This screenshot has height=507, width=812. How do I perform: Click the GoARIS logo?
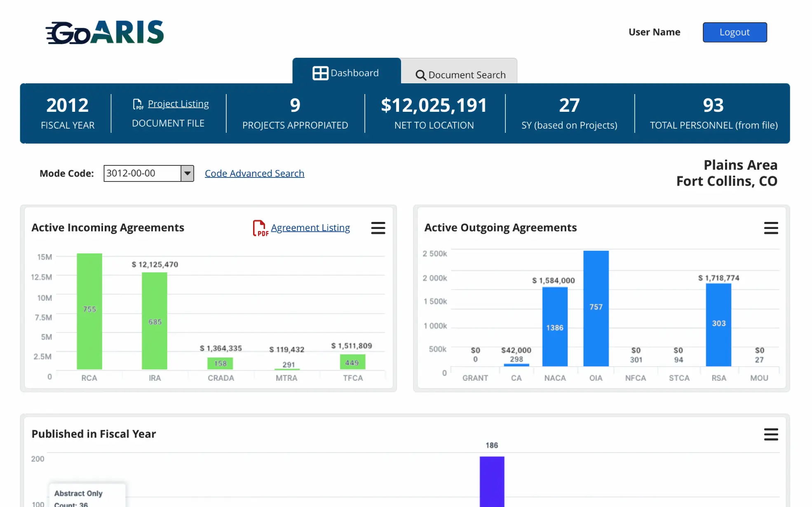pyautogui.click(x=104, y=32)
